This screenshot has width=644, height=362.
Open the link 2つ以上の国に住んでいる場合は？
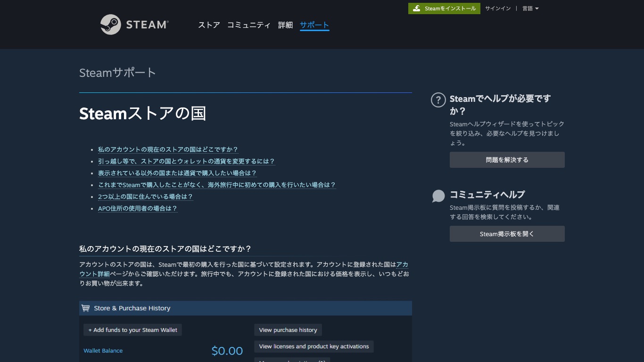click(x=145, y=197)
